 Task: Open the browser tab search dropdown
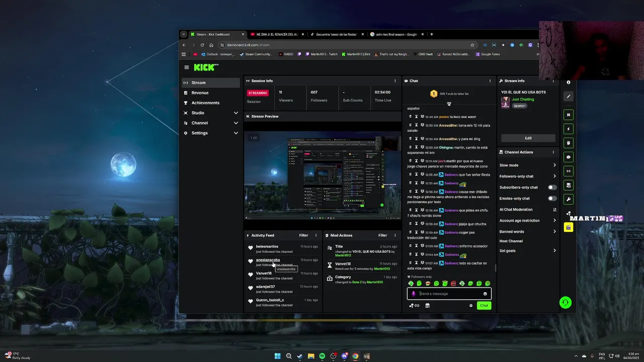[183, 34]
